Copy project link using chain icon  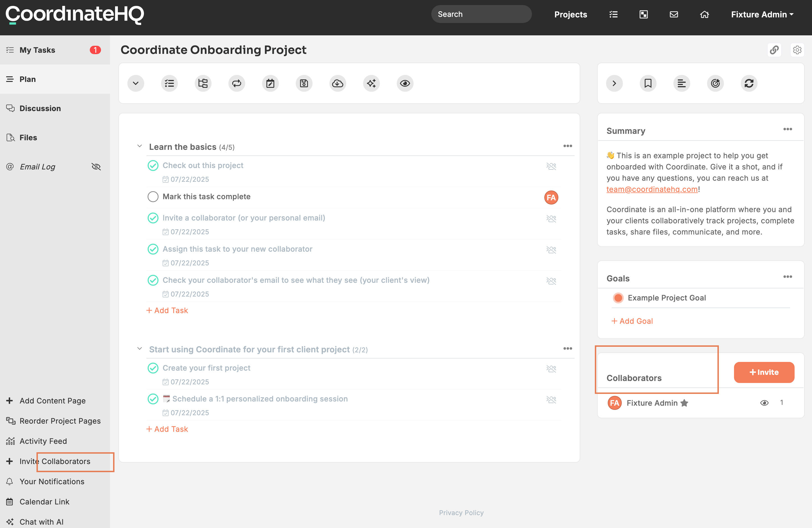774,50
